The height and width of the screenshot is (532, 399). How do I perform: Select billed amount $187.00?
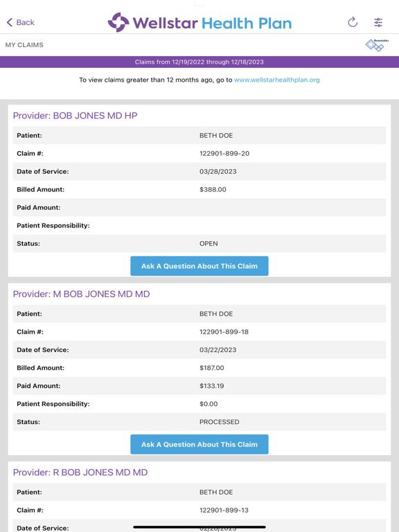(212, 368)
